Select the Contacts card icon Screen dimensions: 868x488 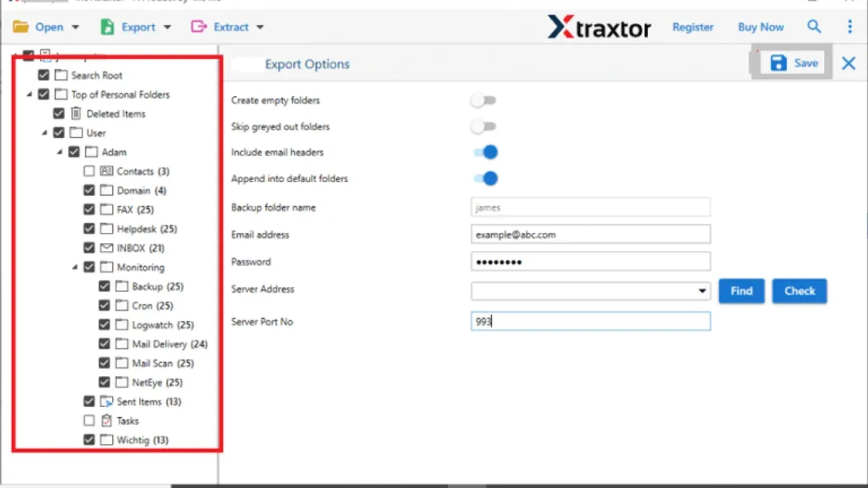[106, 171]
